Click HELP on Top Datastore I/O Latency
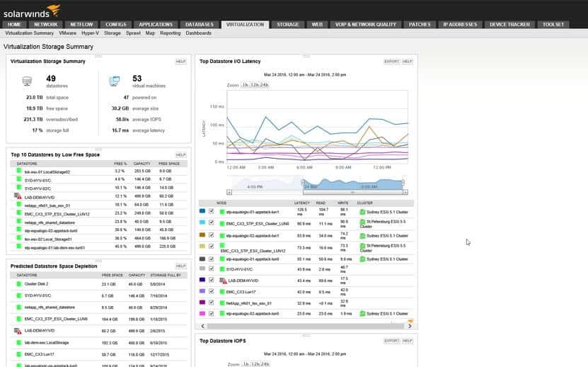 tap(408, 61)
